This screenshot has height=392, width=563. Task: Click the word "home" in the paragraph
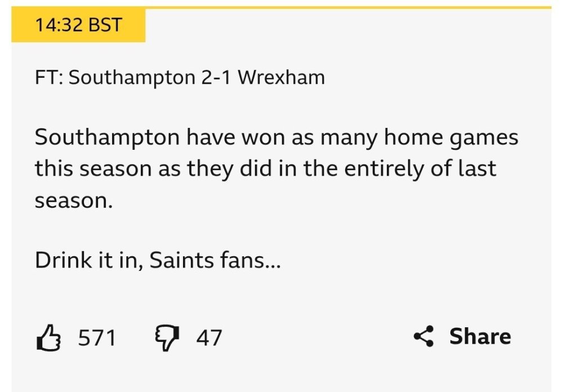click(404, 138)
